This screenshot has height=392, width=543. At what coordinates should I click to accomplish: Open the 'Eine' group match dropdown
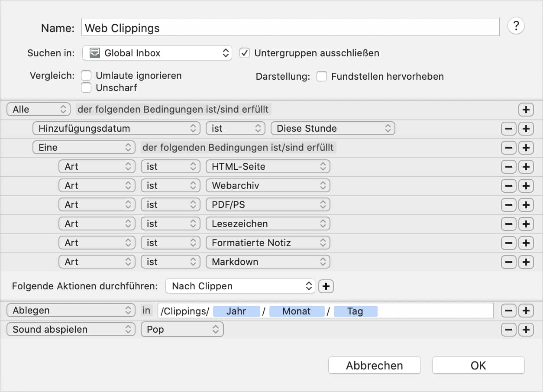[84, 148]
